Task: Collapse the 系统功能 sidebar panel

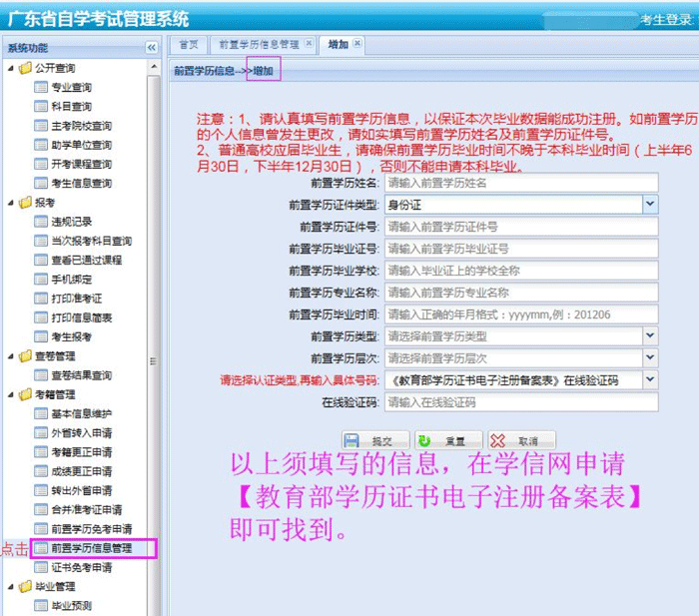Action: click(x=151, y=48)
